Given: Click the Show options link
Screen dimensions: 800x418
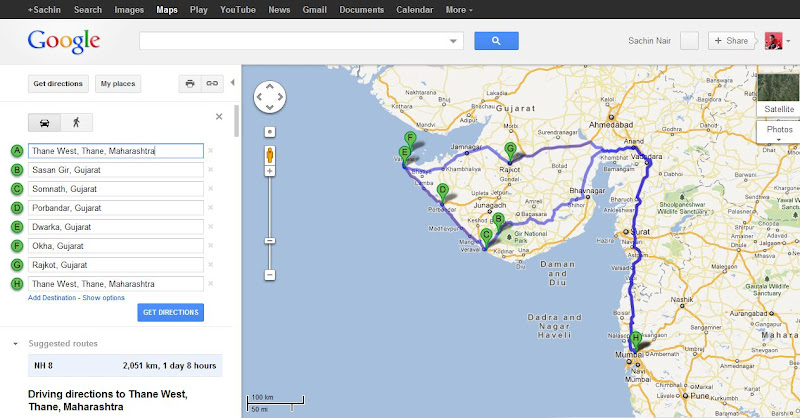Looking at the screenshot, I should click(x=104, y=298).
